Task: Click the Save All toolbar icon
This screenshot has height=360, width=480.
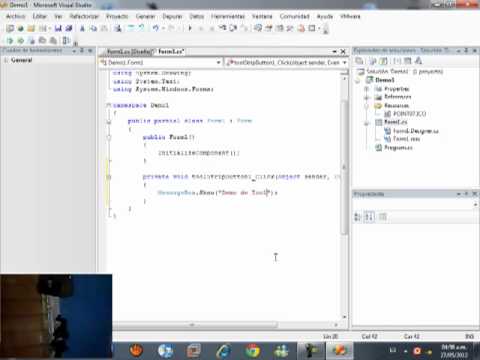Action: 69,28
